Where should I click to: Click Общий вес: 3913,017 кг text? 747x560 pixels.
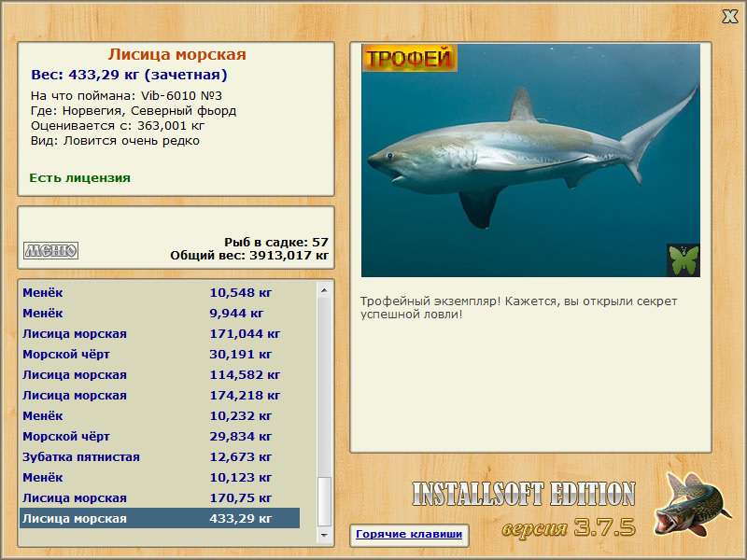249,255
